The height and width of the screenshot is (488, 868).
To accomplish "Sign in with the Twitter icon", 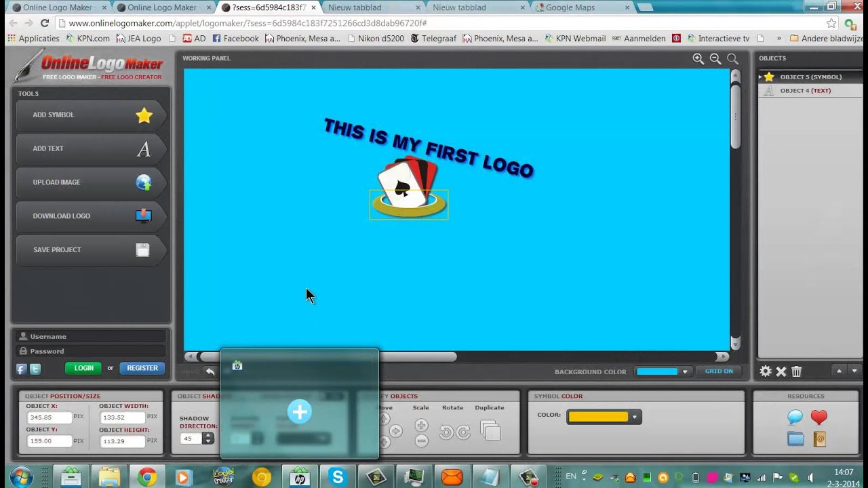I will pos(35,369).
